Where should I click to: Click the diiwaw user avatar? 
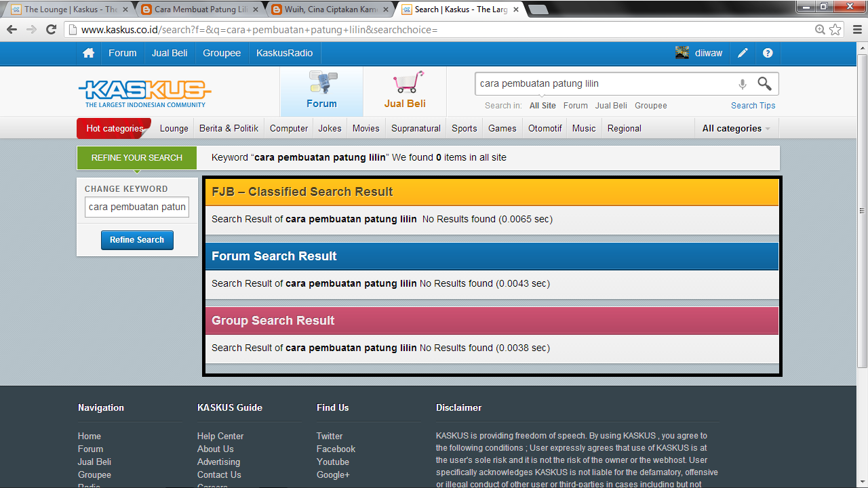(x=682, y=53)
